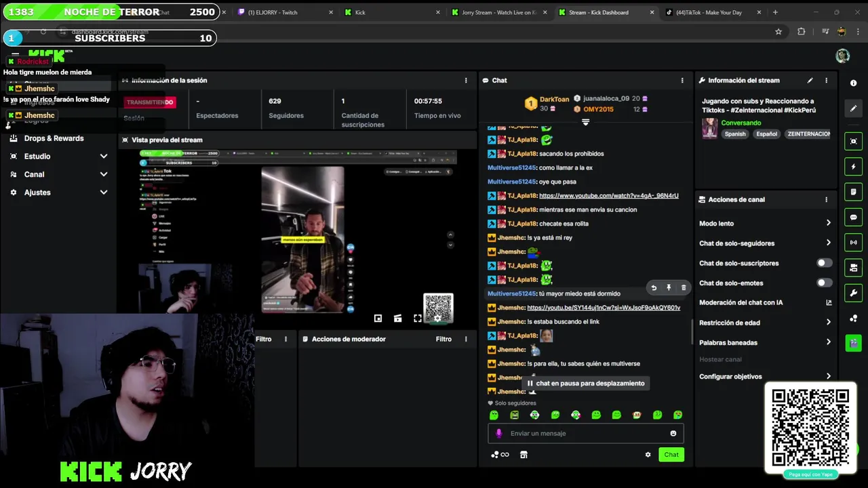Image resolution: width=868 pixels, height=488 pixels.
Task: Click the Español tag chip
Action: point(767,134)
